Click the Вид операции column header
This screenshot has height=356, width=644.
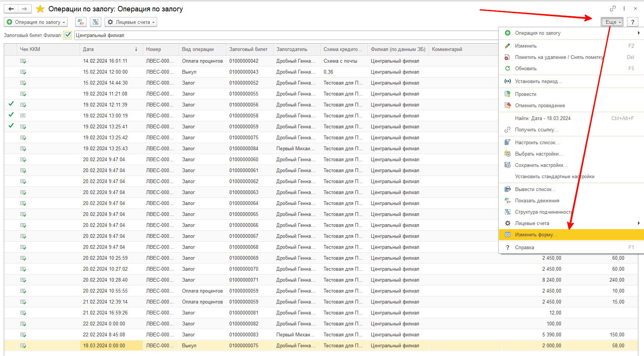(202, 49)
